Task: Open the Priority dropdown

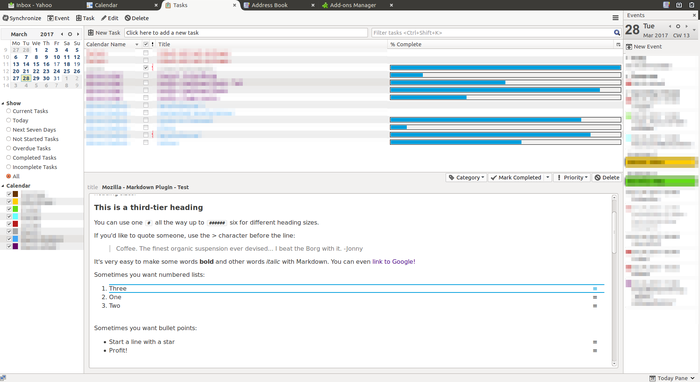Action: coord(572,178)
